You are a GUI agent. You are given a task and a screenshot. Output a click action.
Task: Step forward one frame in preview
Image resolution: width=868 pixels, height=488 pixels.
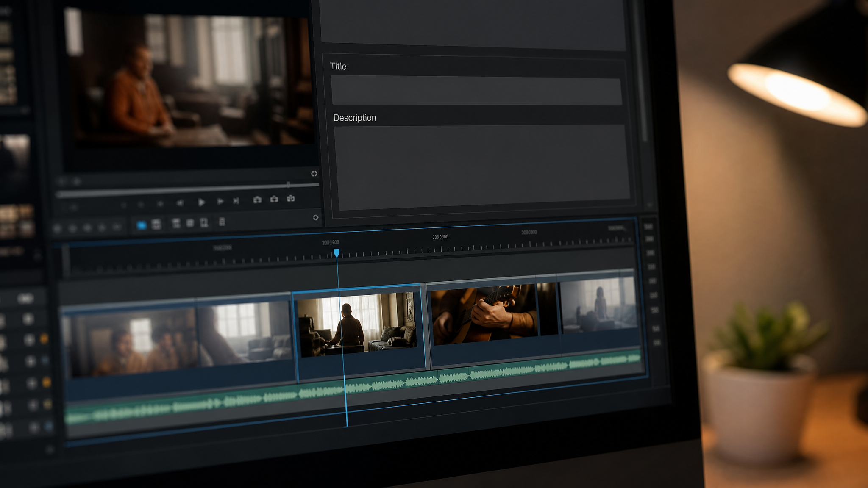(x=220, y=202)
